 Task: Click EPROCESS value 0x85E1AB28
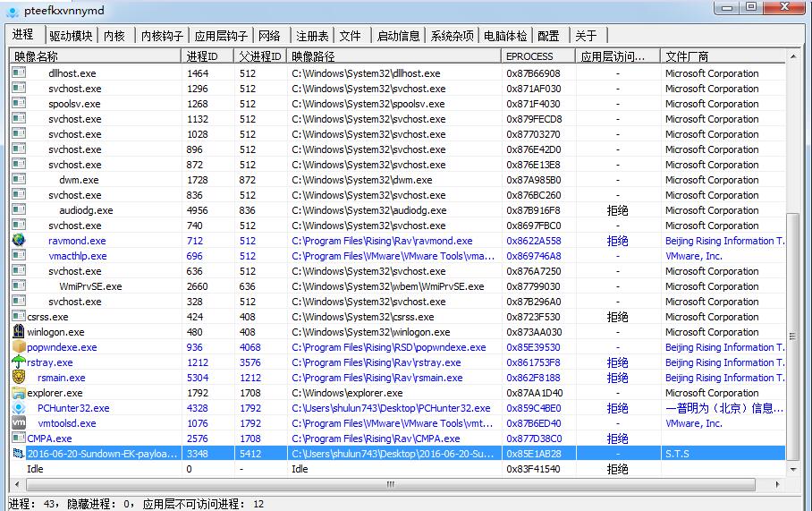pos(533,454)
